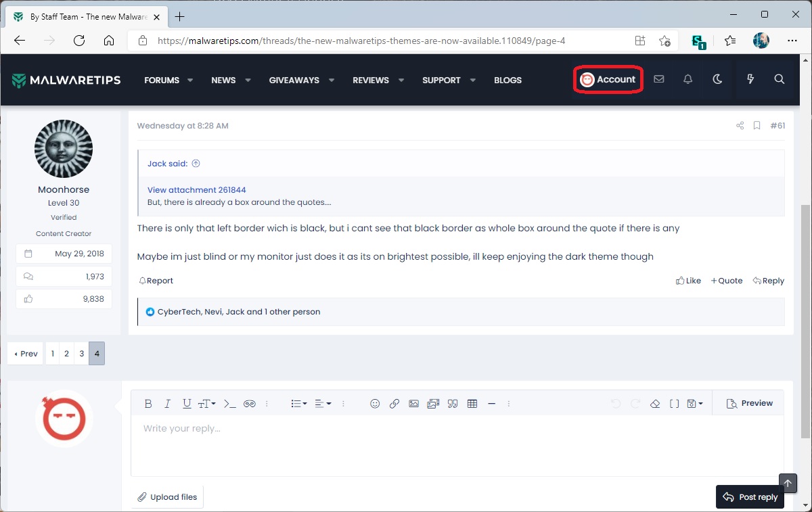Go to page 3 of the thread
The height and width of the screenshot is (512, 812).
pyautogui.click(x=81, y=354)
